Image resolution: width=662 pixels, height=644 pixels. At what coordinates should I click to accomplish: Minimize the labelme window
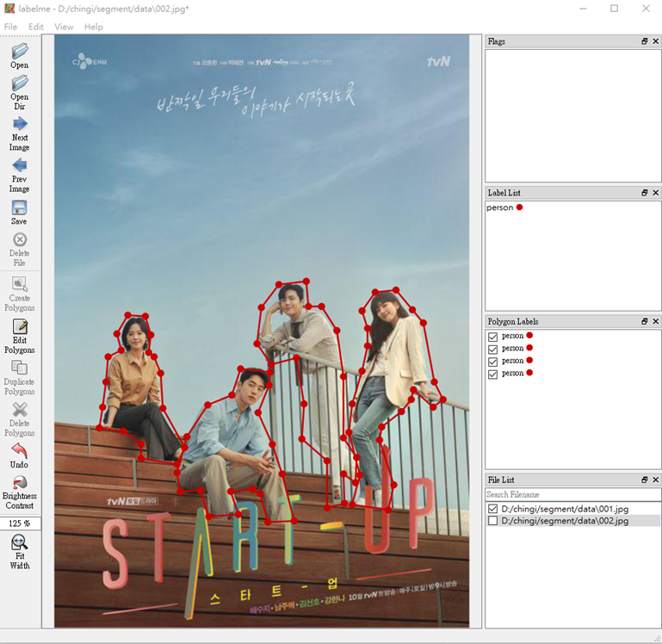[583, 9]
